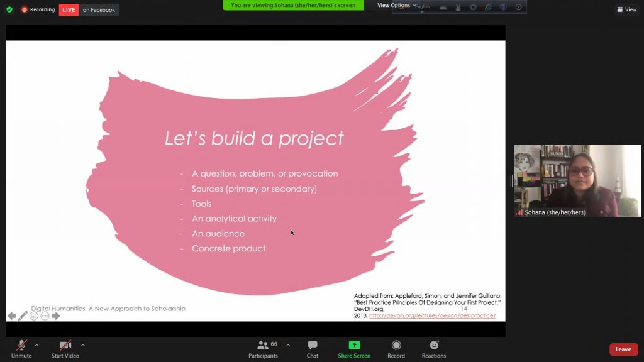The image size is (644, 362).
Task: Open the Participants panel
Action: pos(263,346)
